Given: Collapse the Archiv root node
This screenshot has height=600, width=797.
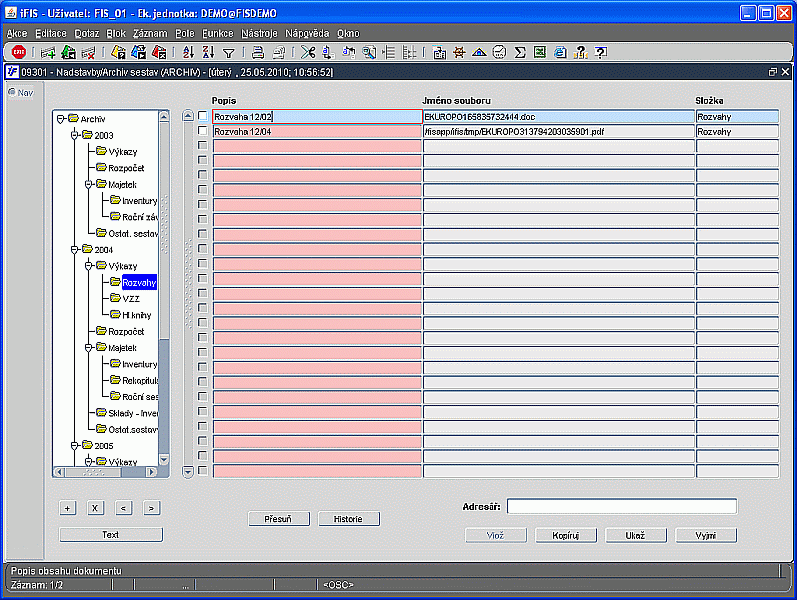Looking at the screenshot, I should tap(61, 119).
